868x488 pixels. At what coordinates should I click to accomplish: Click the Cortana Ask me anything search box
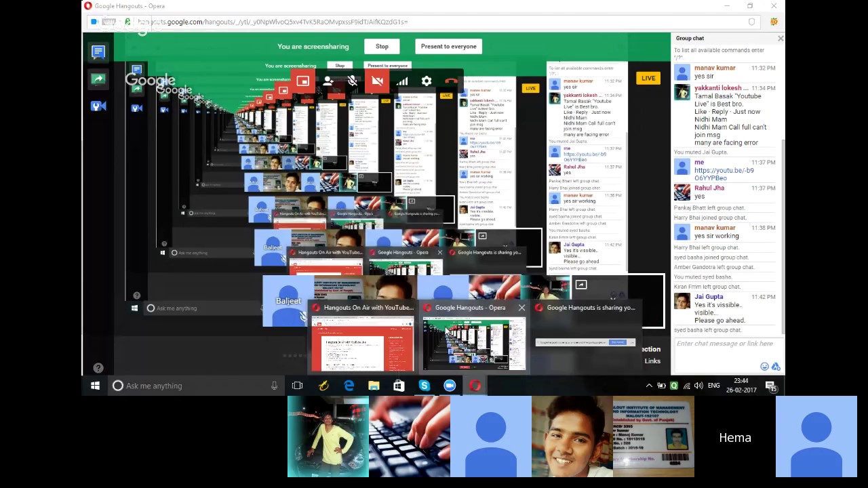195,386
